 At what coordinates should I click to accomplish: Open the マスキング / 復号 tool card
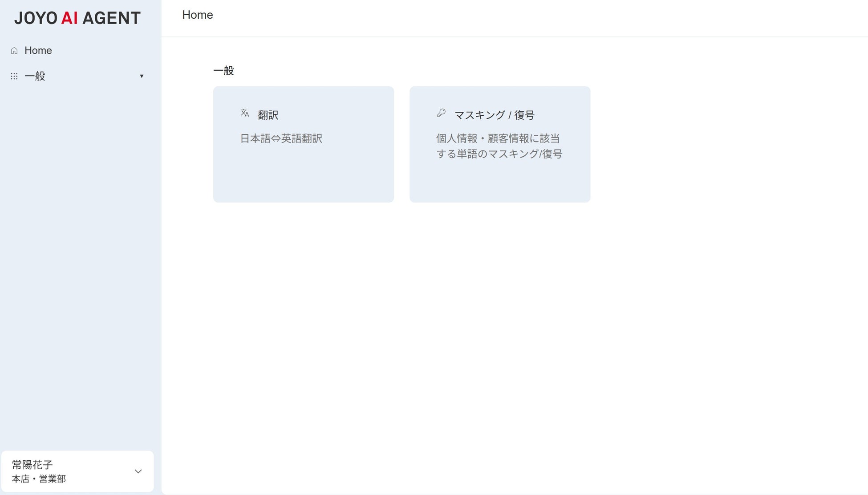tap(499, 144)
